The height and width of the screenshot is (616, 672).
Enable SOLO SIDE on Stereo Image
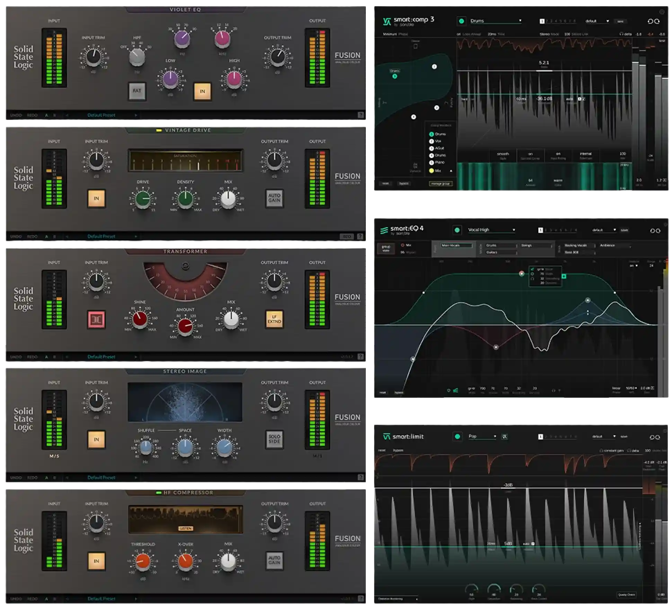274,439
